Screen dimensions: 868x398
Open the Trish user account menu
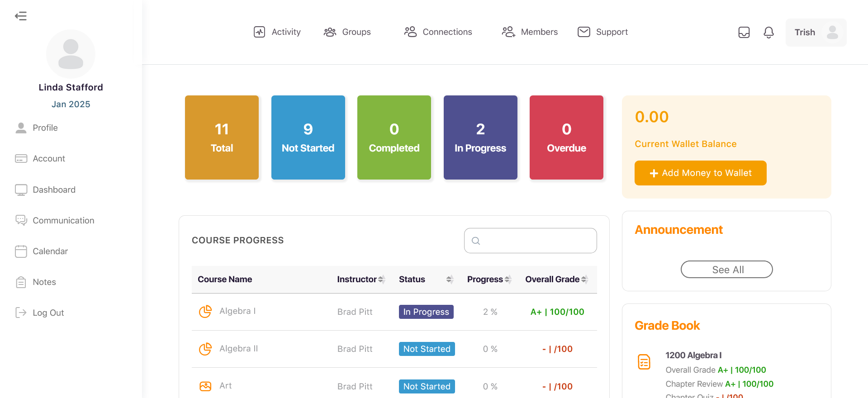coord(816,32)
